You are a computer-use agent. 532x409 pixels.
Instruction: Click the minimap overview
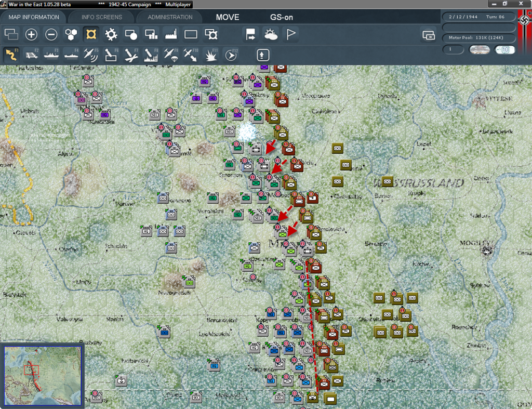(43, 375)
